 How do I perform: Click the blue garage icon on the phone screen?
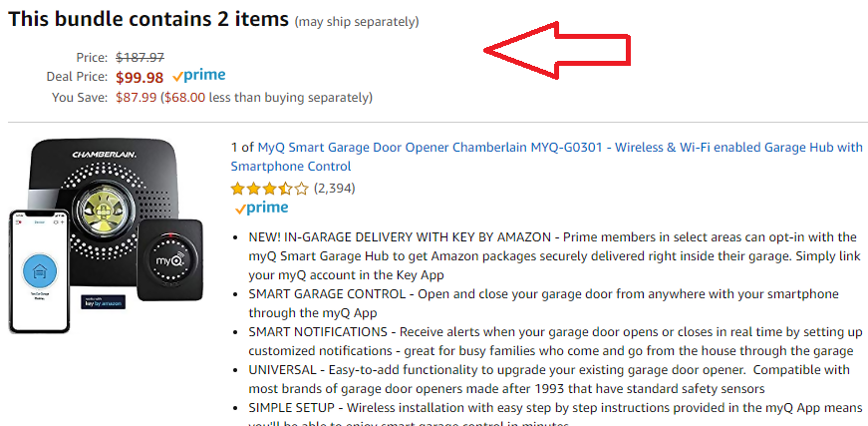coord(40,271)
